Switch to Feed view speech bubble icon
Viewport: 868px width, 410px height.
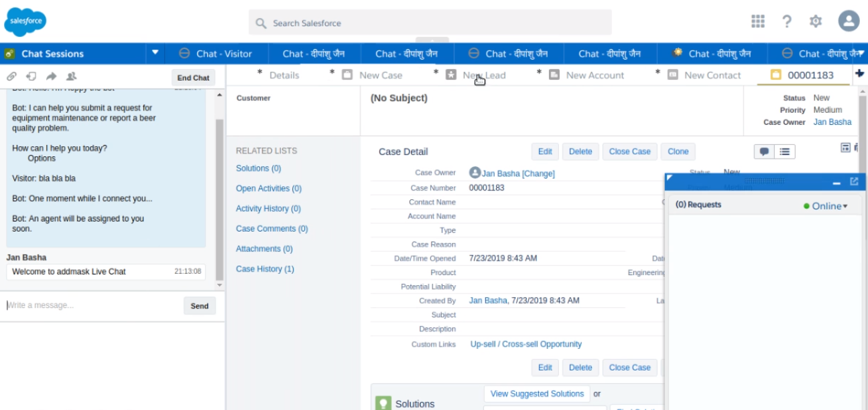764,152
